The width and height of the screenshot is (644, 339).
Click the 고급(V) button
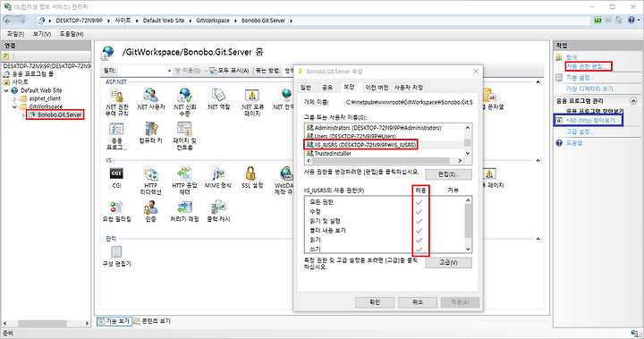(x=448, y=262)
